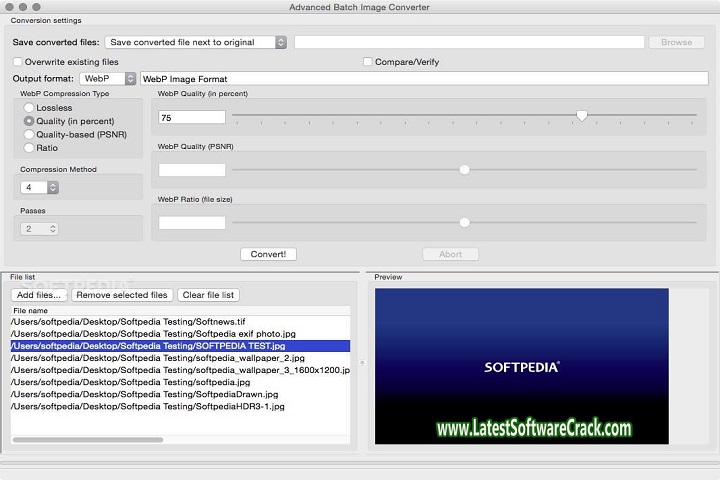The width and height of the screenshot is (720, 480).
Task: Click the file list horizontal scrollbar
Action: point(87,439)
